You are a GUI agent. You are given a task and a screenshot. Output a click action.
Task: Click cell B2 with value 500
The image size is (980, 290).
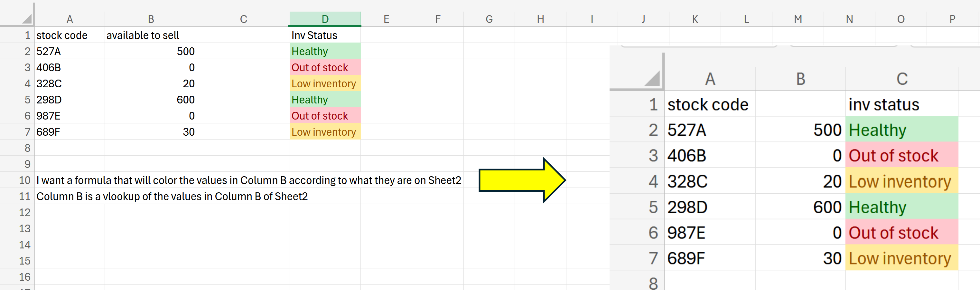(x=151, y=52)
